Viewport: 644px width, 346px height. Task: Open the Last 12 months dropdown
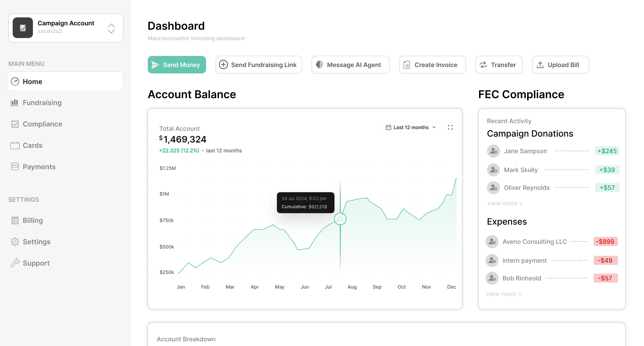411,127
